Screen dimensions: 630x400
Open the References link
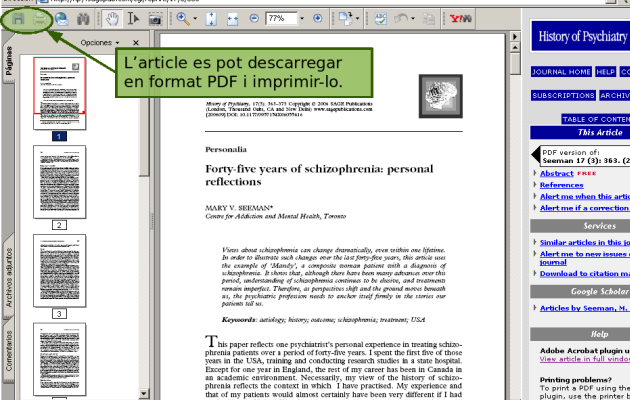coord(561,185)
